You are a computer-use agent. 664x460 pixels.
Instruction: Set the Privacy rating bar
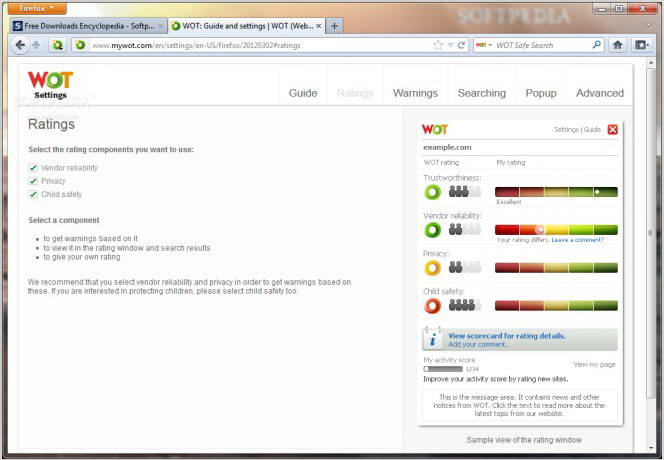pos(556,268)
